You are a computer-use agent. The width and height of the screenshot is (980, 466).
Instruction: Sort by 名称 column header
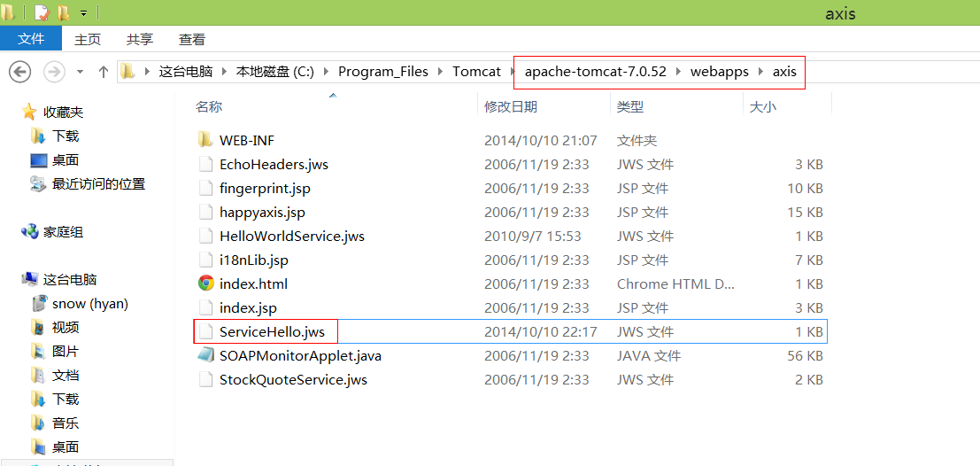[x=209, y=107]
